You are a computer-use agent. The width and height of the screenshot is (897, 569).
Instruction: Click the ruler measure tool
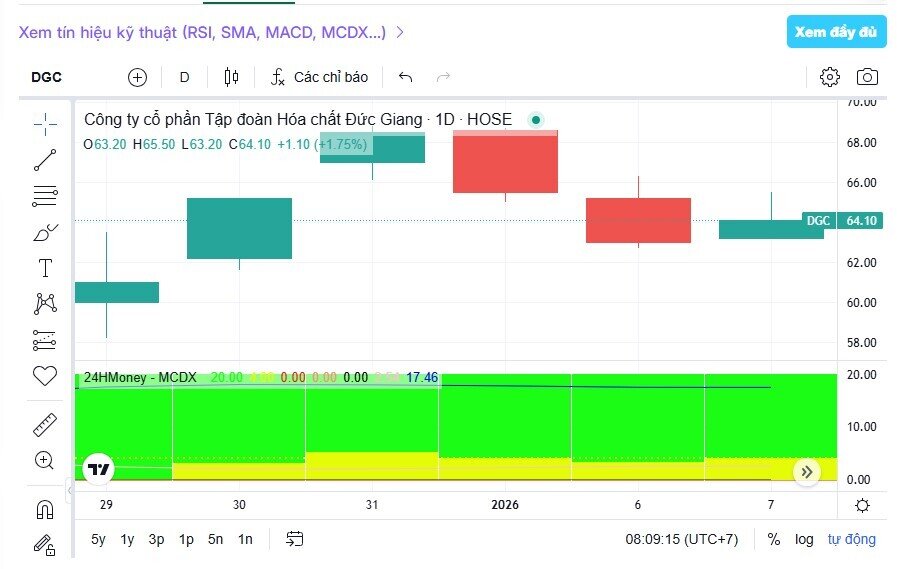click(45, 424)
